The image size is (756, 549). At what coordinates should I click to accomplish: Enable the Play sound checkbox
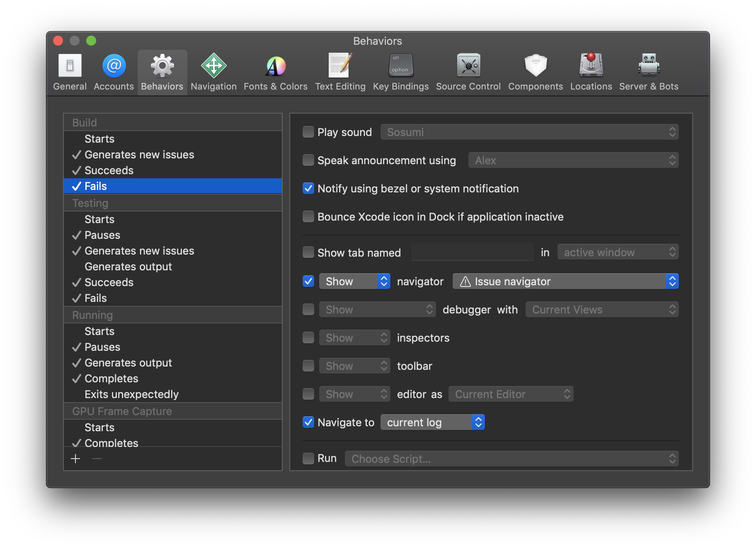[308, 131]
